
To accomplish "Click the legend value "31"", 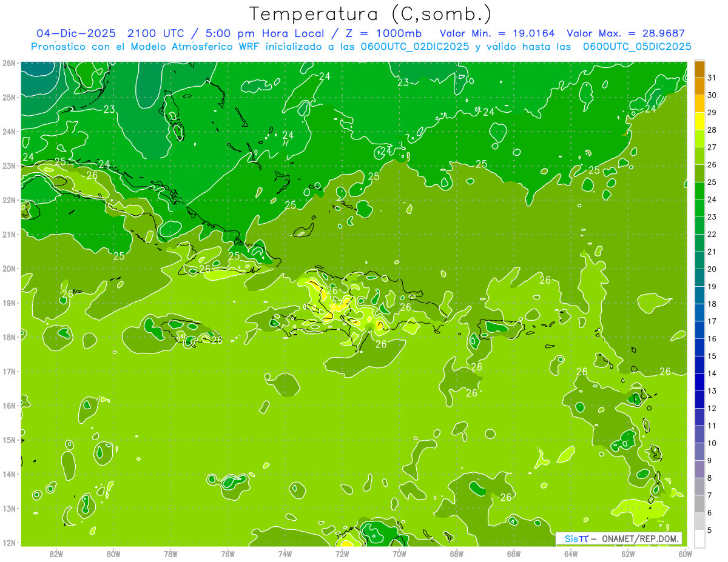I will point(712,78).
